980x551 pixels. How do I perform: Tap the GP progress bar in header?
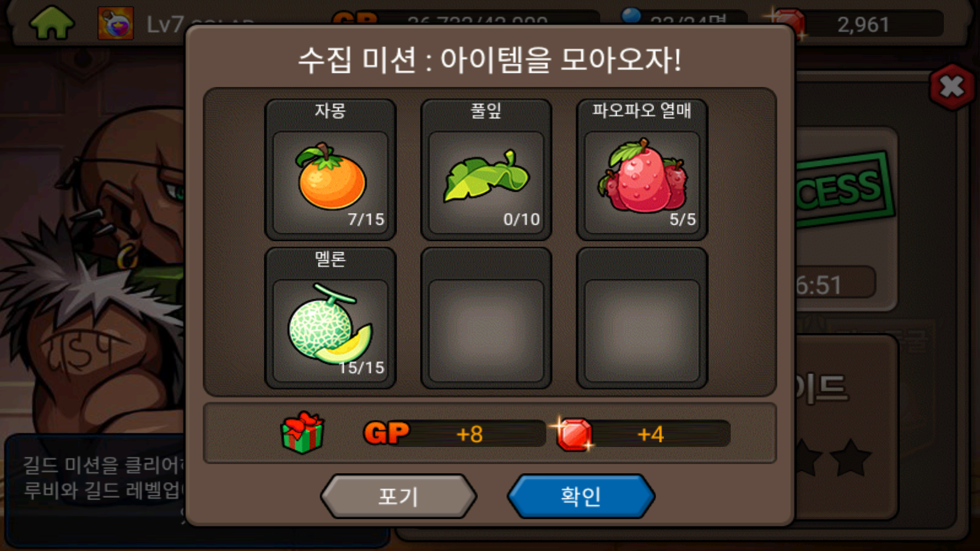[x=466, y=18]
